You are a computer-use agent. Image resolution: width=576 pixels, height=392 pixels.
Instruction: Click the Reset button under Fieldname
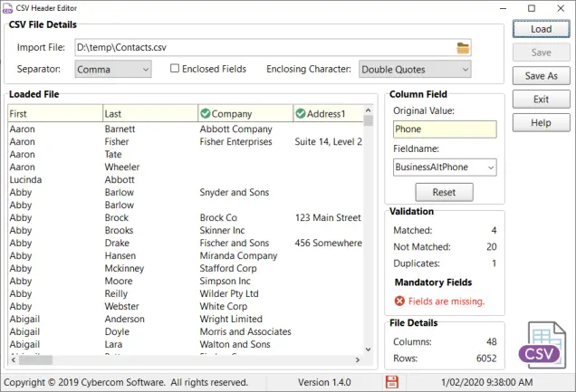(x=444, y=192)
